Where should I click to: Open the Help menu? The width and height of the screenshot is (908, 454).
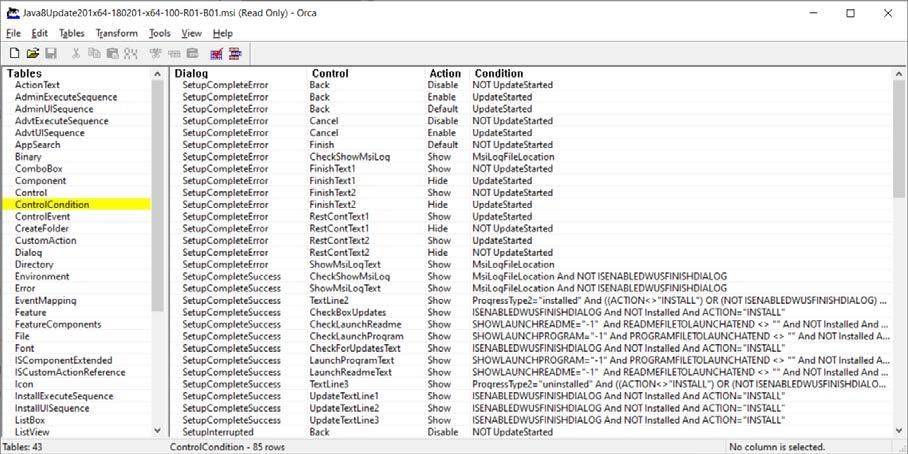(222, 34)
